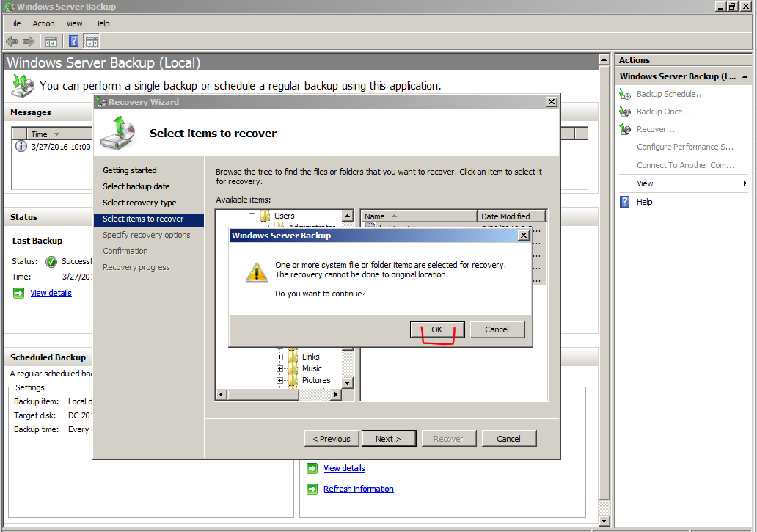The width and height of the screenshot is (757, 532).
Task: Click the Music tree item label
Action: coord(312,369)
